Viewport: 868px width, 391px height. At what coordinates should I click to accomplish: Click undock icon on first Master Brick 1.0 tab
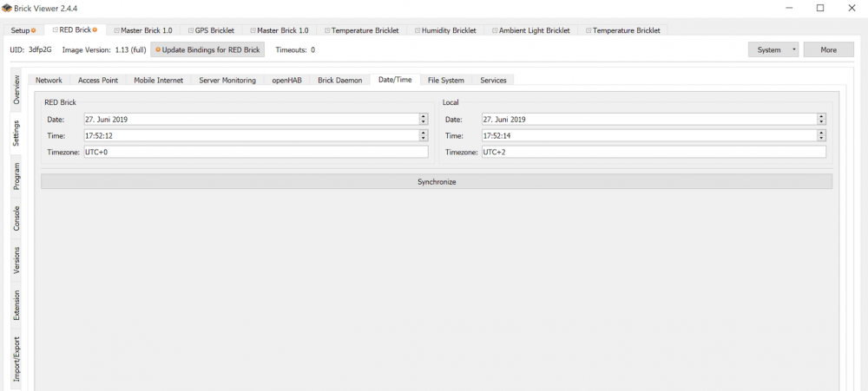(116, 30)
